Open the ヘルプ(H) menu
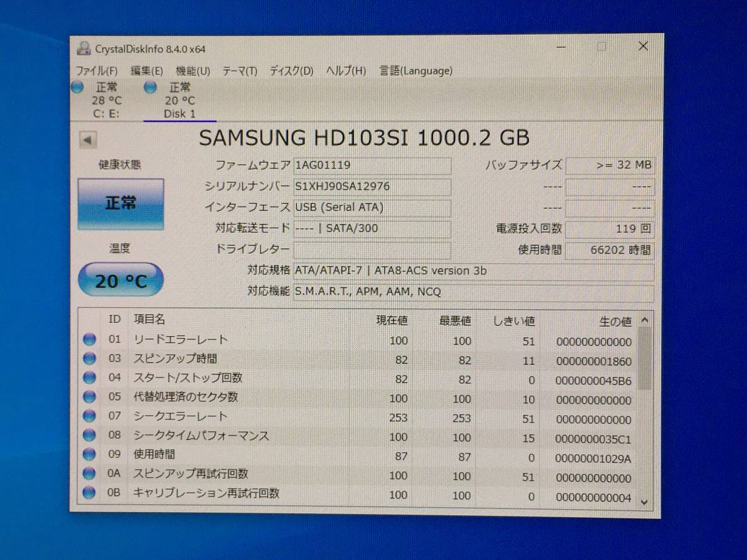The width and height of the screenshot is (747, 560). [x=346, y=71]
